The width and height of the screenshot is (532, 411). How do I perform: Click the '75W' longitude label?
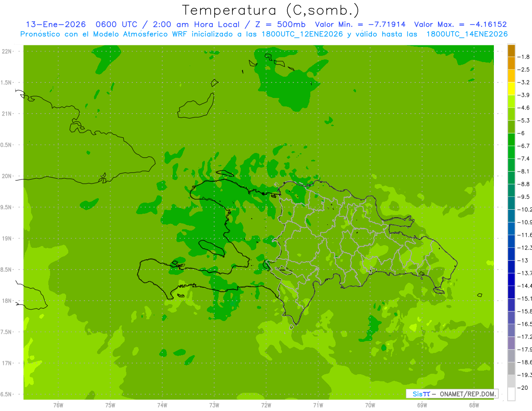click(110, 405)
